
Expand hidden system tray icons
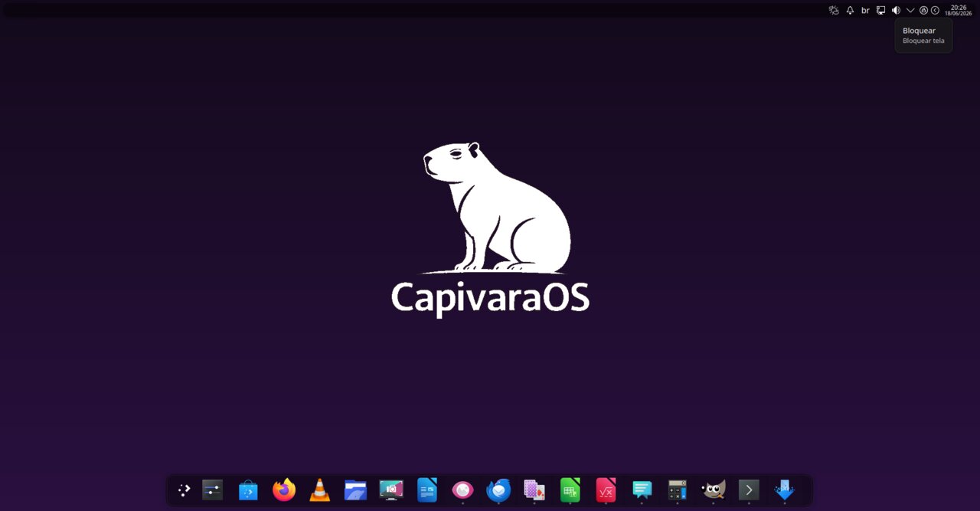tap(910, 10)
